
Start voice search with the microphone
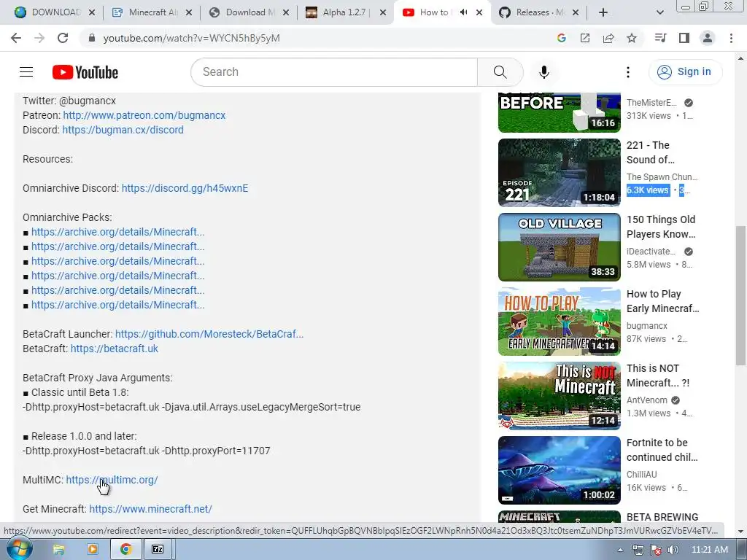click(543, 72)
